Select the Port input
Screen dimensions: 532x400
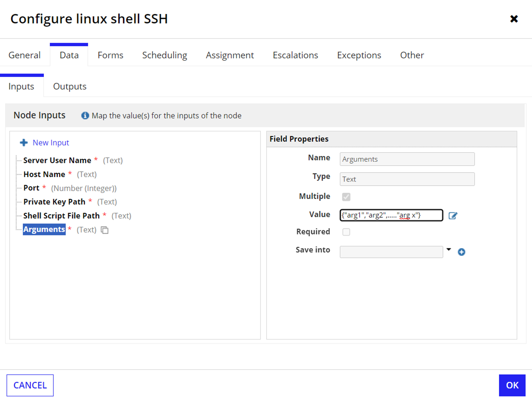pos(31,188)
